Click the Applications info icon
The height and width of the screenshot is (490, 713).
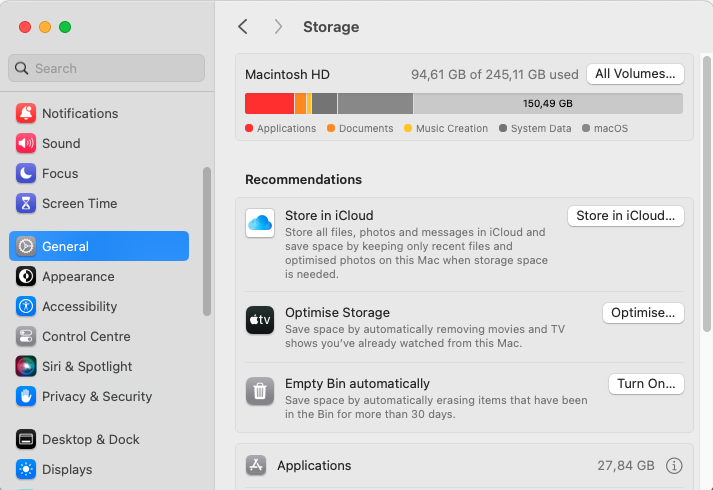tap(674, 465)
